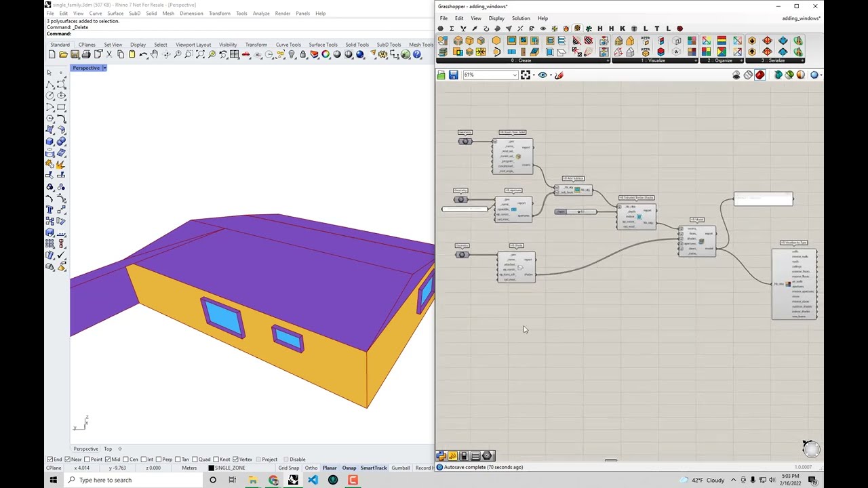Click the Windows taskbar search box
The image size is (868, 488).
click(132, 480)
